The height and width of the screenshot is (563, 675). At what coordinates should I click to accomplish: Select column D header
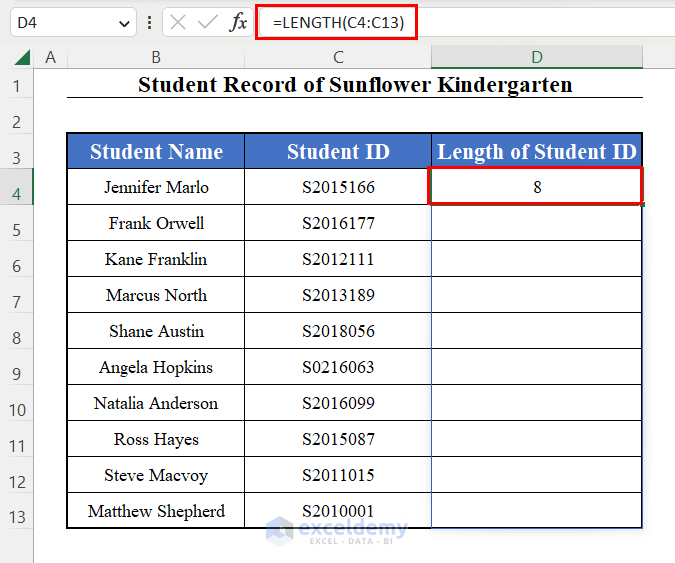tap(537, 58)
